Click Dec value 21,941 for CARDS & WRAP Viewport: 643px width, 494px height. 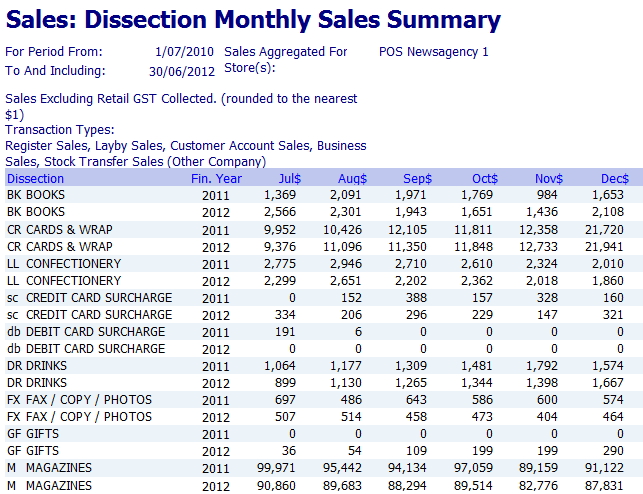click(604, 247)
